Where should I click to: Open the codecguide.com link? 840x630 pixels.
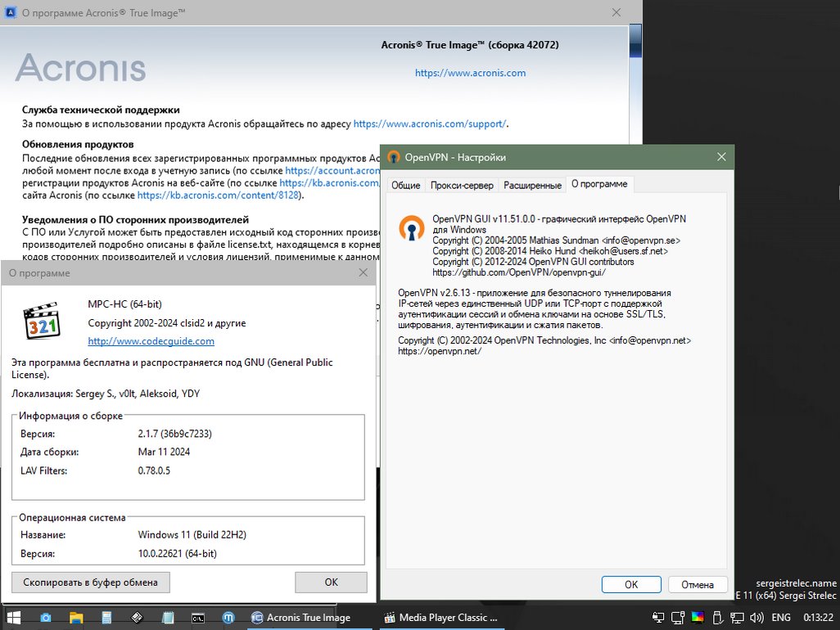(151, 341)
